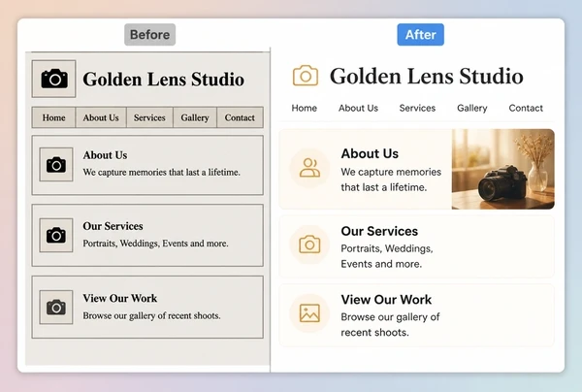Click About Us heading in the After card
This screenshot has width=582, height=392.
(370, 153)
